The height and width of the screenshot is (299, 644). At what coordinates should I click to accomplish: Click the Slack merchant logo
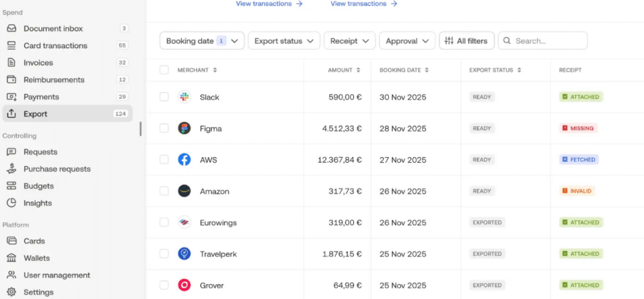coord(184,97)
